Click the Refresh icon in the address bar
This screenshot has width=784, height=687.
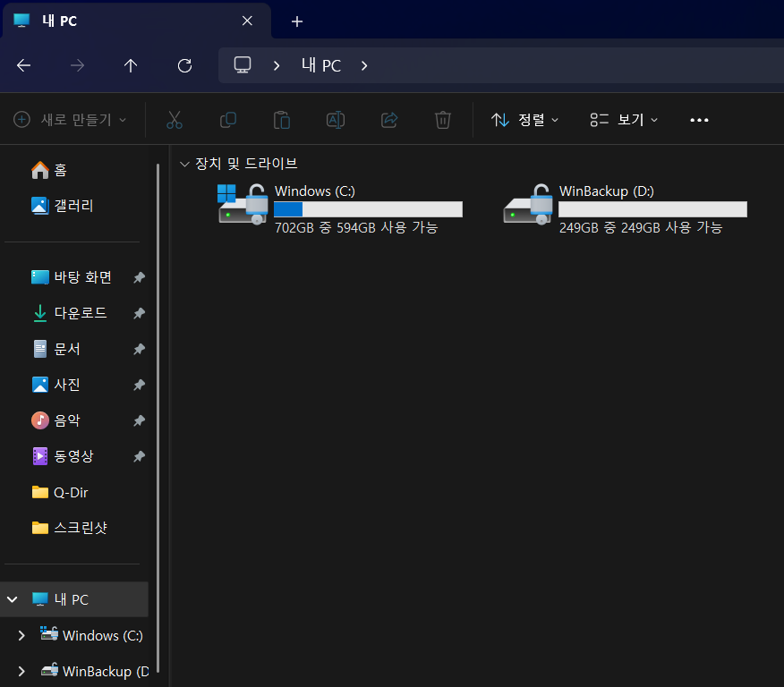click(x=183, y=64)
